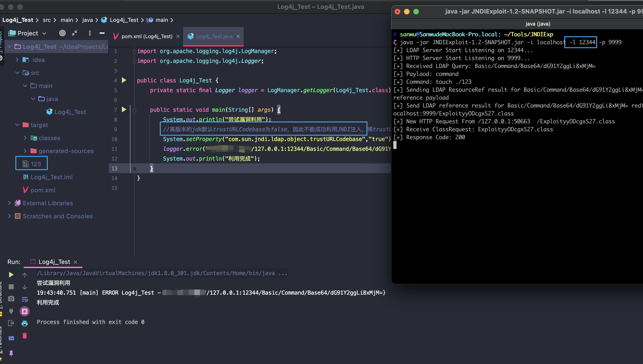Viewport: 643px width, 364px height.
Task: Switch to pom.xml (Log4j_Test) tab
Action: click(x=147, y=36)
